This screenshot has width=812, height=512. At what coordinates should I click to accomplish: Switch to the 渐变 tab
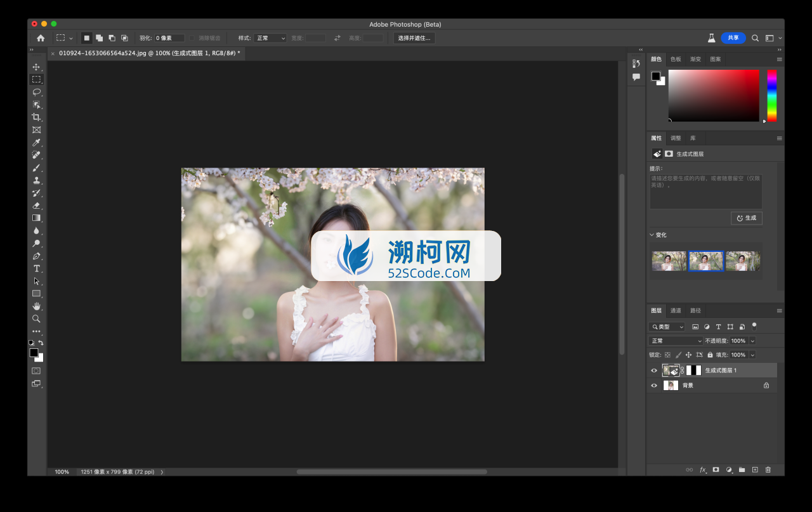[696, 59]
